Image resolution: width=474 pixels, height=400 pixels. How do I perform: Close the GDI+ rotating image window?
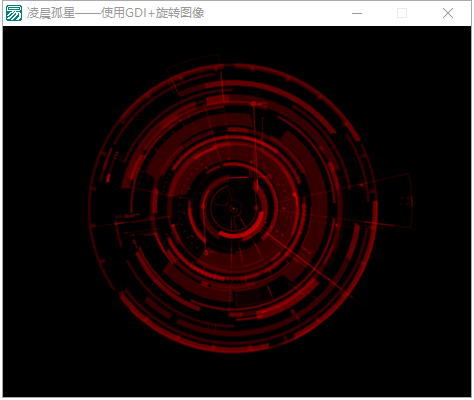pyautogui.click(x=448, y=13)
